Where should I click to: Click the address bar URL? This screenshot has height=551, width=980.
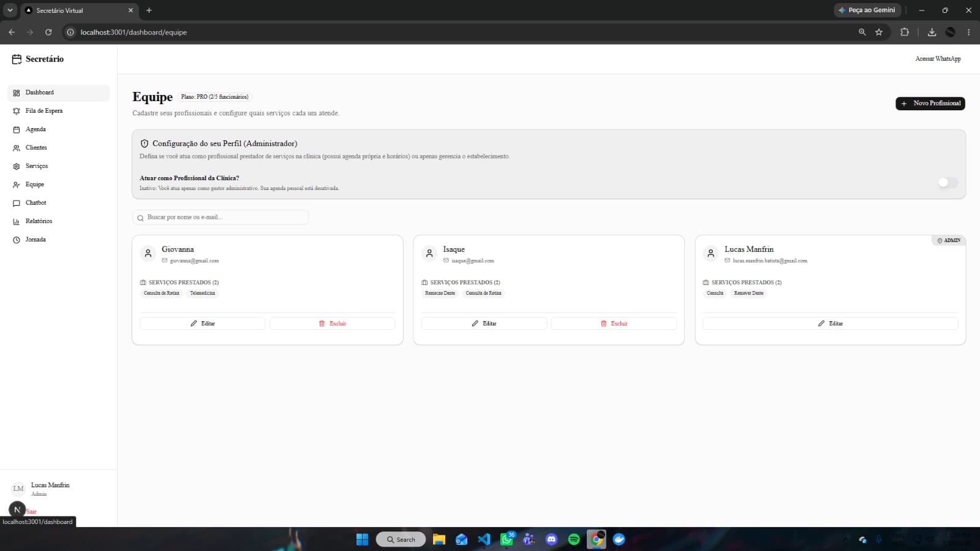(x=134, y=32)
